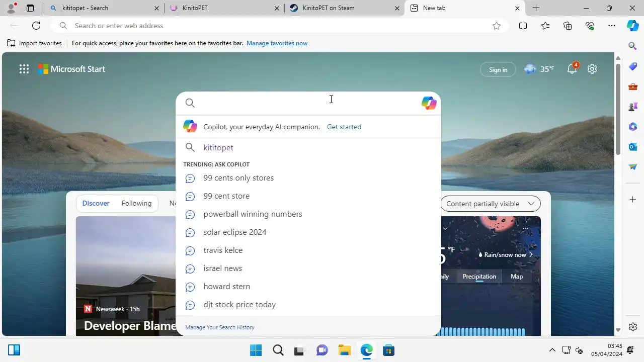Image resolution: width=644 pixels, height=362 pixels.
Task: Switch to KinitoPET on Steam tab
Action: tap(344, 8)
